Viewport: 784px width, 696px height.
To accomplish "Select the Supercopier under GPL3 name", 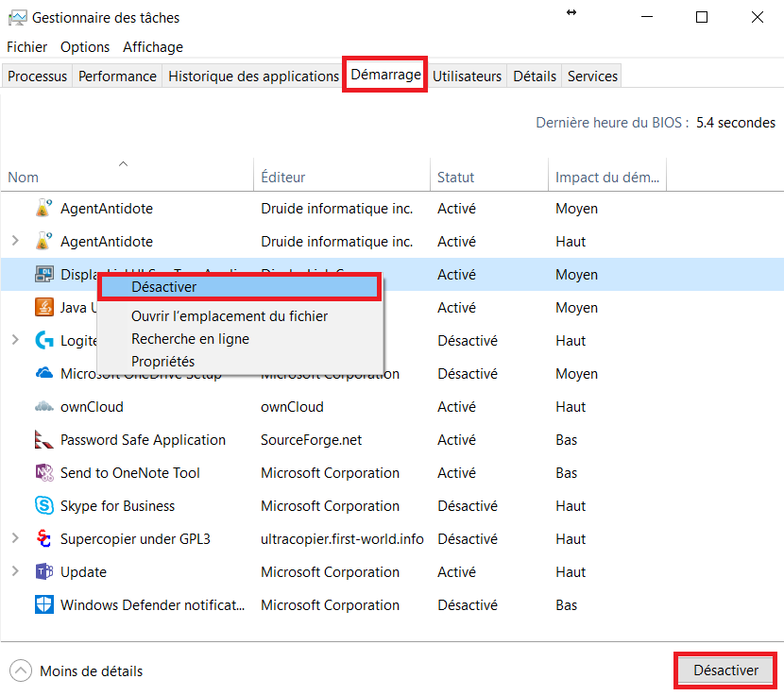I will (135, 539).
